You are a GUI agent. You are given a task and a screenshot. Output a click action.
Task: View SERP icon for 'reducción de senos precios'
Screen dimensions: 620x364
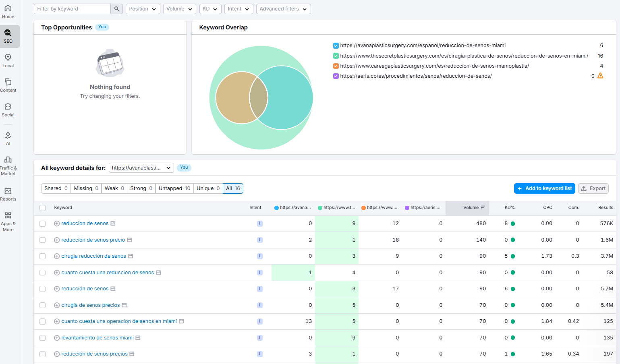tap(132, 354)
